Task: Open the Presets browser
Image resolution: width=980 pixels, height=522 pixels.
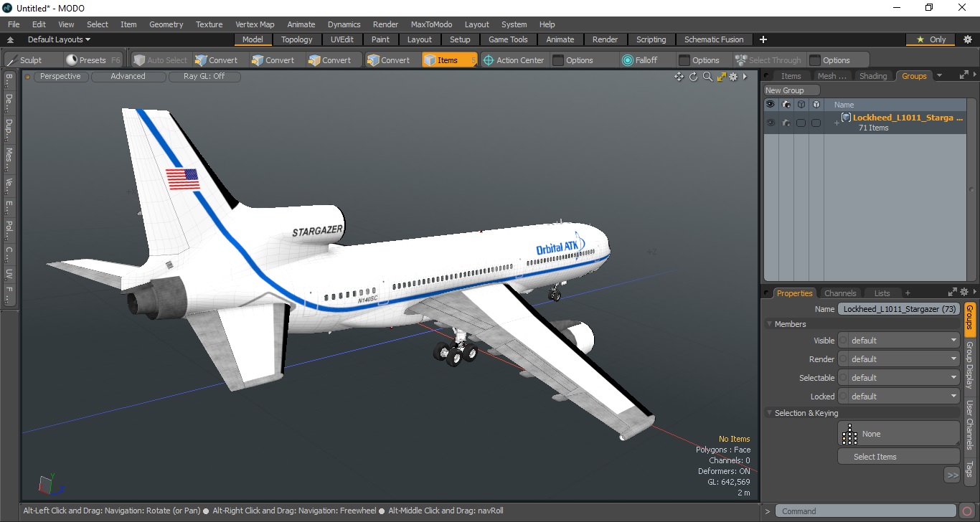Action: (93, 60)
